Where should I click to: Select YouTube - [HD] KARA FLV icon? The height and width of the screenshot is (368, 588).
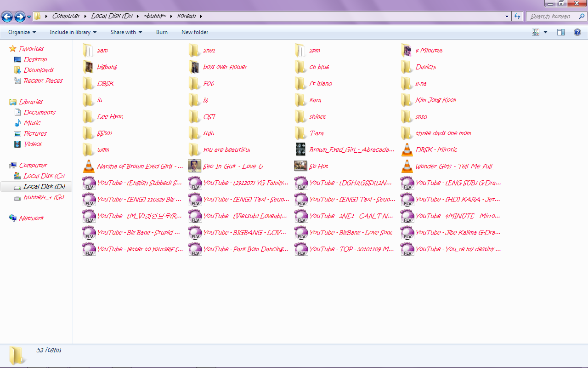[407, 199]
